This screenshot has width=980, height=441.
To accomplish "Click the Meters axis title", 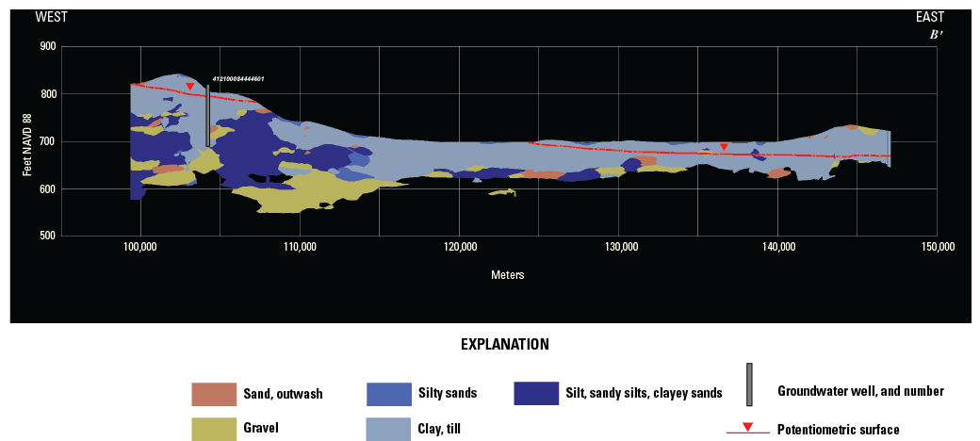I will click(507, 275).
